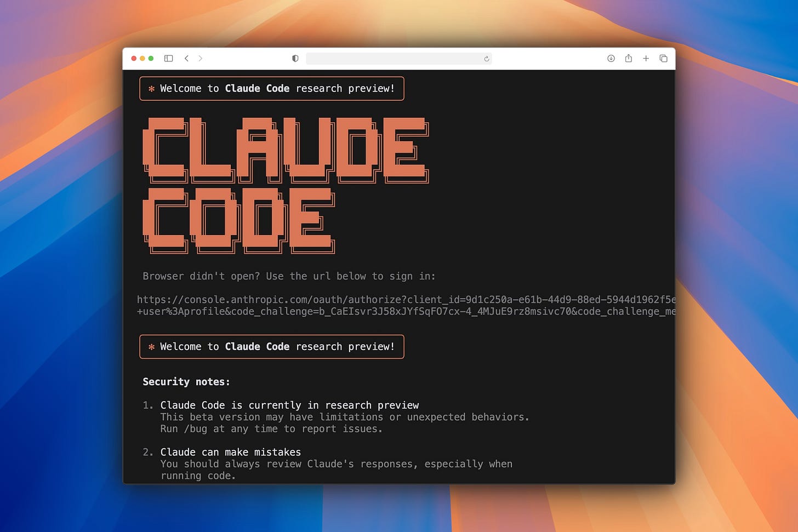
Task: Open the privacy report shield icon
Action: click(x=295, y=59)
